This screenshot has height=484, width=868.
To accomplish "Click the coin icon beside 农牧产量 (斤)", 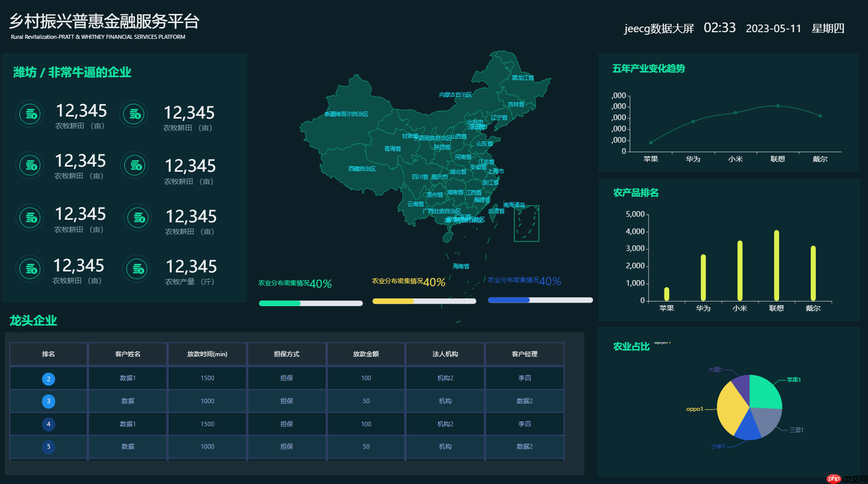I will (137, 269).
